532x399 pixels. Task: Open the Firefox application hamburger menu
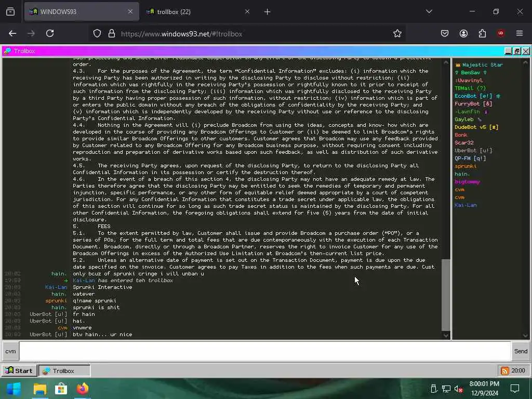pos(520,33)
